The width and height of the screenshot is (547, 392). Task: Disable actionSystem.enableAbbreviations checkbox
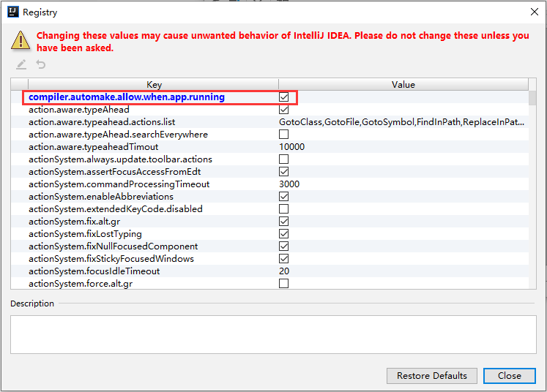point(283,197)
